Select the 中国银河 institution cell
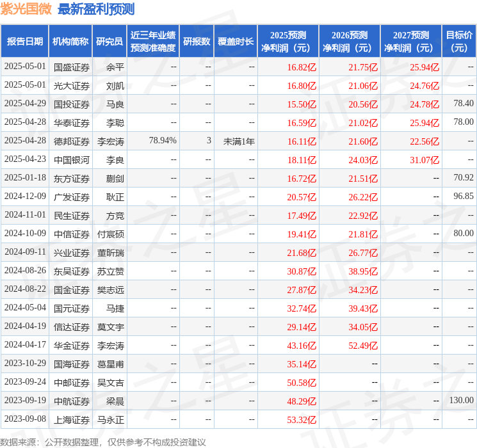Screen dimensions: 477x448 click(x=72, y=160)
